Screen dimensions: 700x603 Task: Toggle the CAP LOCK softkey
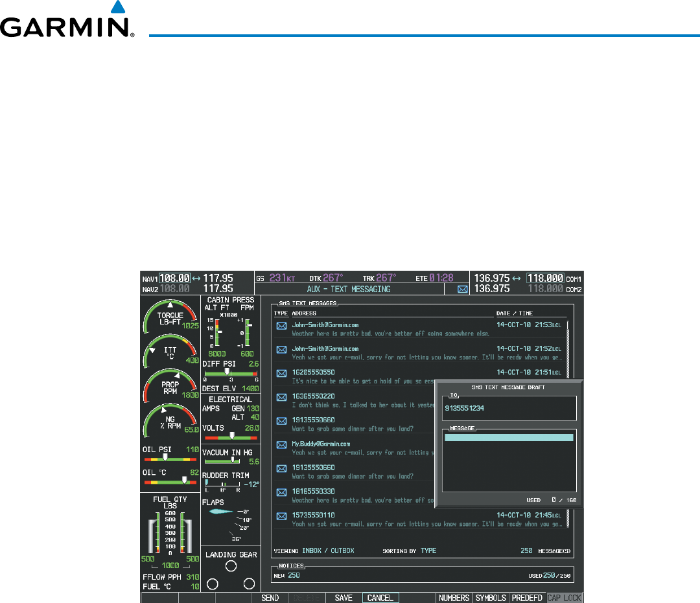[565, 598]
